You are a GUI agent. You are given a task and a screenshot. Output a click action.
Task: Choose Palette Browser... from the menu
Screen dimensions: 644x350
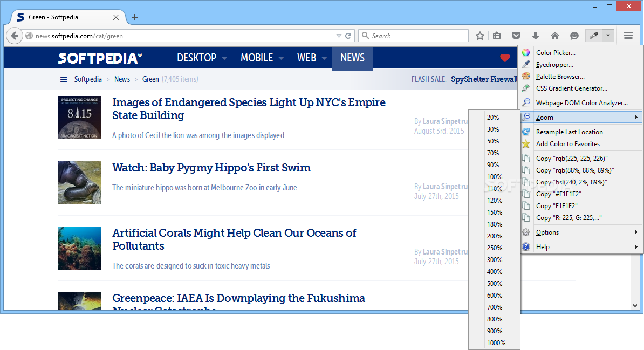coord(580,77)
